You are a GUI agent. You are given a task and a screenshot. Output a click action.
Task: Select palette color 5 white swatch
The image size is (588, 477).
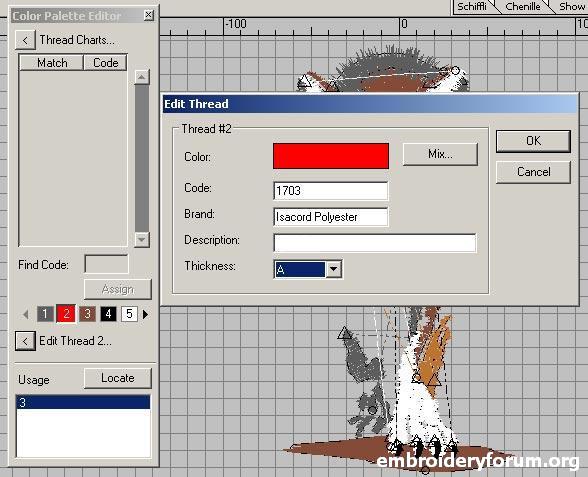[129, 314]
